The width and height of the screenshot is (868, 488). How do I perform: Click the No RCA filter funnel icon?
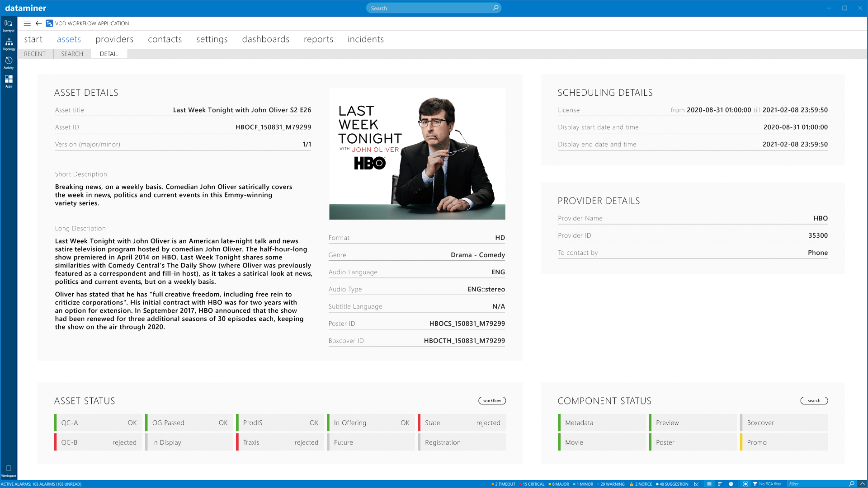(x=755, y=484)
